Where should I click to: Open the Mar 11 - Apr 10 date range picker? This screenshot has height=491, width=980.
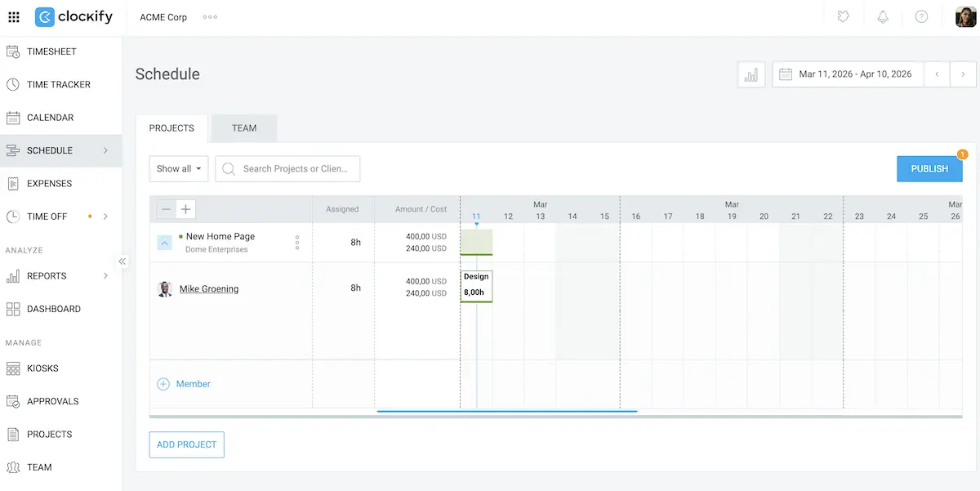[848, 74]
